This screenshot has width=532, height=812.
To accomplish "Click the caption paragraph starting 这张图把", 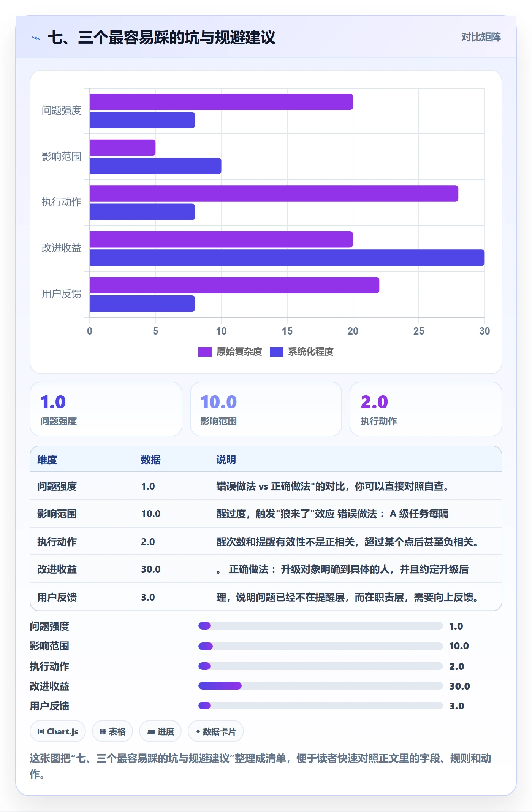I will coord(261,766).
